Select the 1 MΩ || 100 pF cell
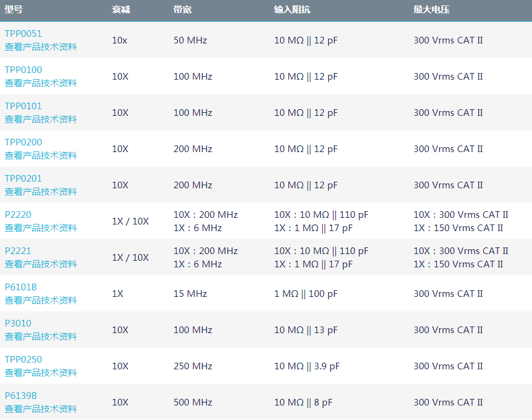This screenshot has width=532, height=420. click(x=306, y=294)
